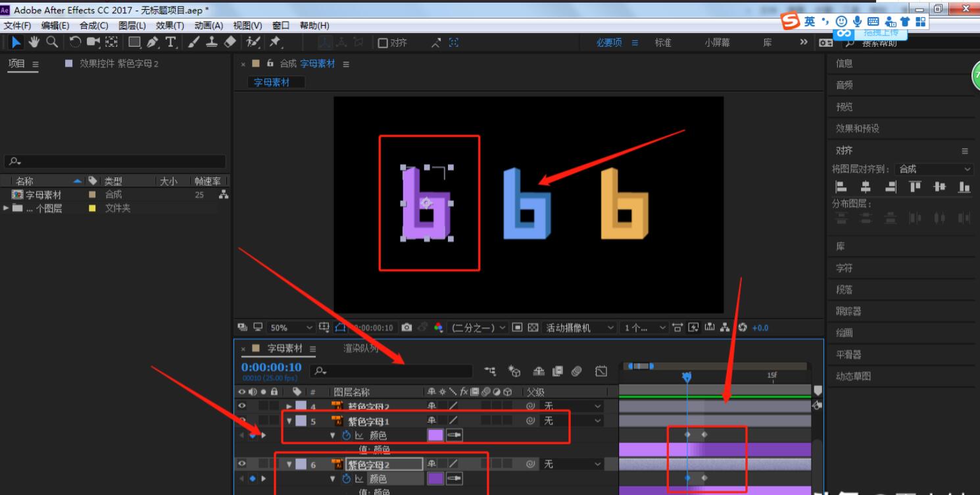Image resolution: width=980 pixels, height=495 pixels.
Task: Toggle draft 3D cube icon
Action: pos(515,371)
